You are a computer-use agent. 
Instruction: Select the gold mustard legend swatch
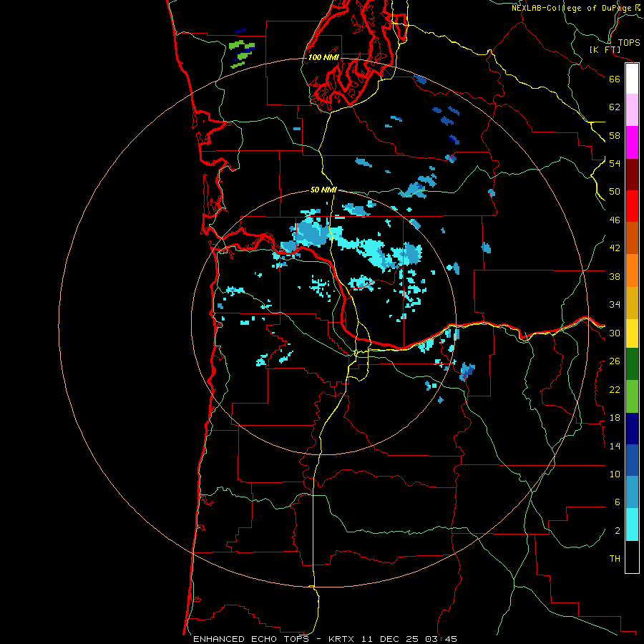click(x=632, y=303)
